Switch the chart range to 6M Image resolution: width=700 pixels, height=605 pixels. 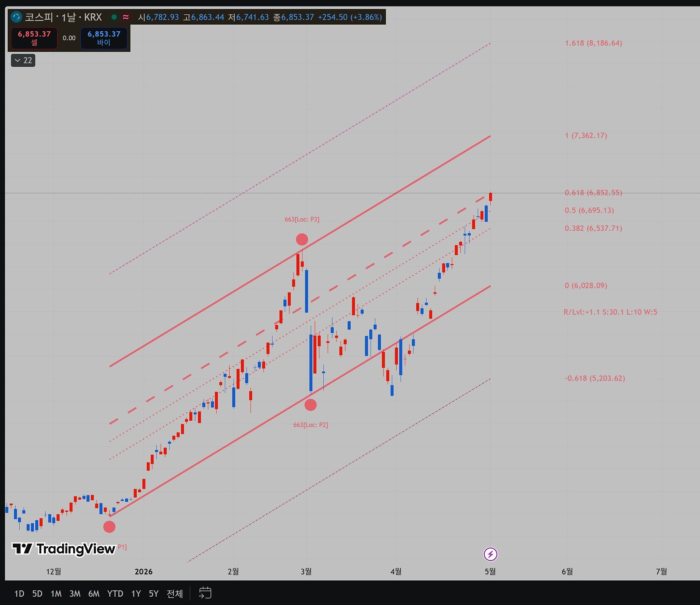pos(94,594)
